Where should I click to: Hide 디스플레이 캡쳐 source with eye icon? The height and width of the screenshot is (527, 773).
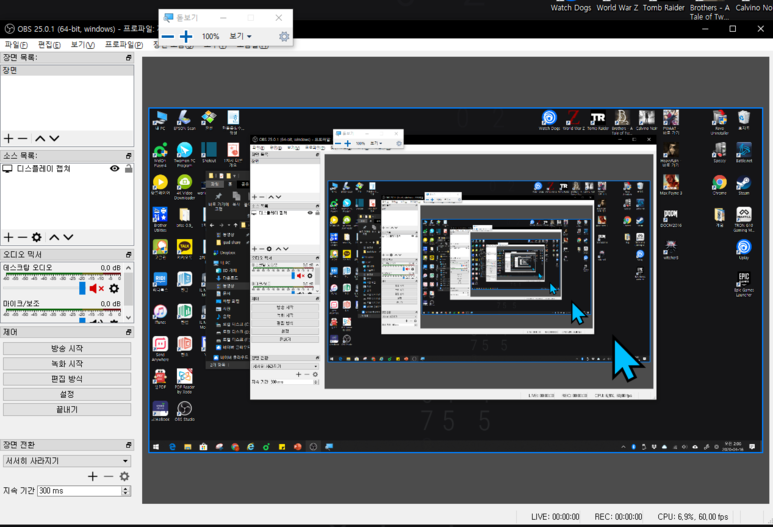[114, 169]
